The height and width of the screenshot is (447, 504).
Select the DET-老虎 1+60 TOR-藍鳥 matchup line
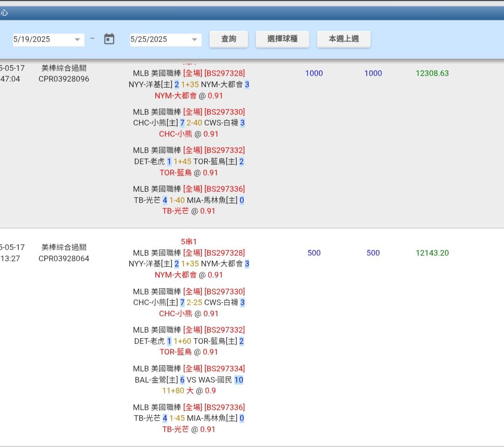click(x=189, y=341)
